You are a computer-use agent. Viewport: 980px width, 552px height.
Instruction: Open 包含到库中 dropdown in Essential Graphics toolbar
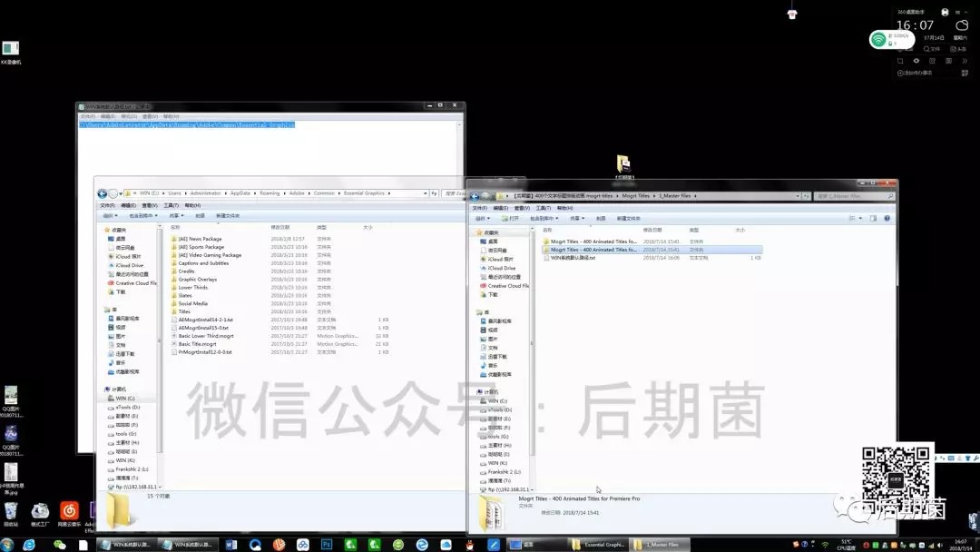coord(143,216)
